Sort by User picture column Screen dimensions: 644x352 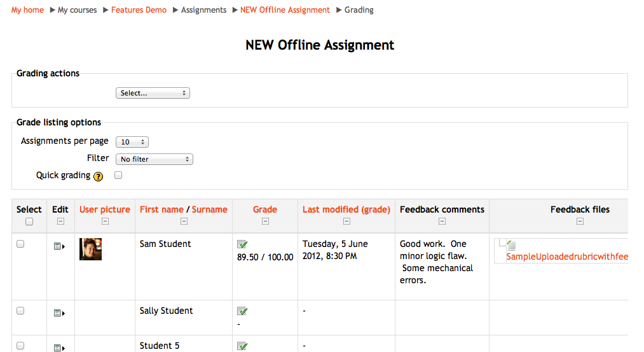[105, 209]
